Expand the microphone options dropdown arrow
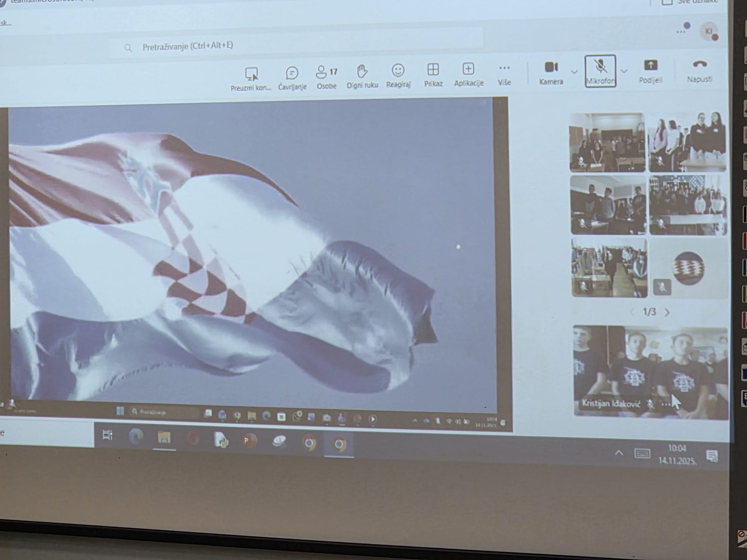Image resolution: width=747 pixels, height=560 pixels. click(624, 71)
